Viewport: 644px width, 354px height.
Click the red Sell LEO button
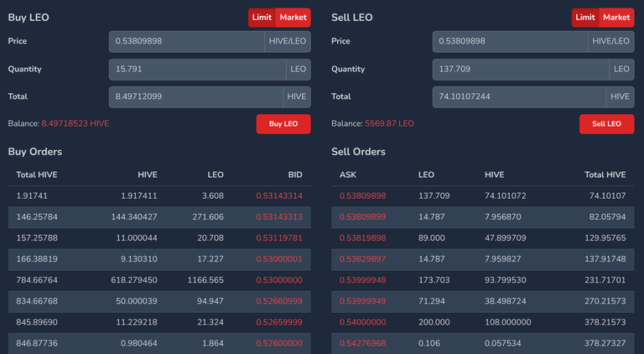(x=606, y=124)
